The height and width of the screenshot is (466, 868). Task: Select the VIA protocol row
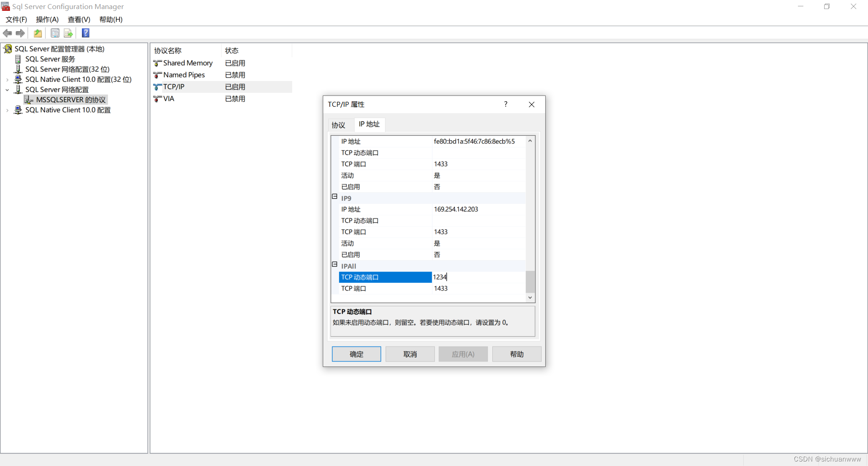(222, 99)
